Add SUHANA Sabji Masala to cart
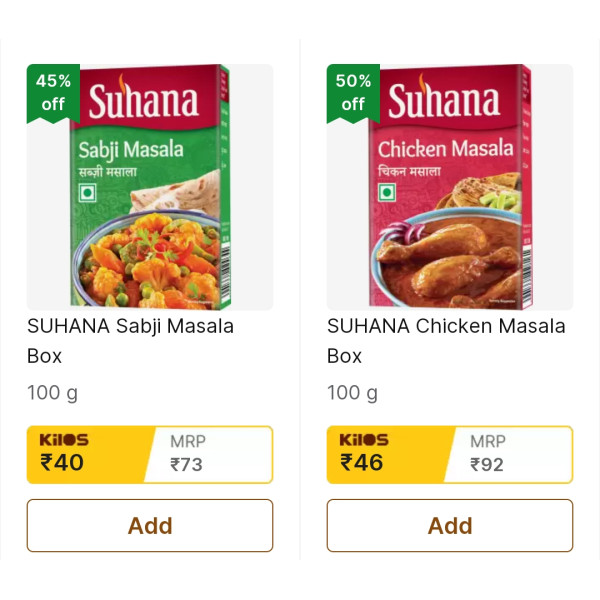 pyautogui.click(x=150, y=525)
